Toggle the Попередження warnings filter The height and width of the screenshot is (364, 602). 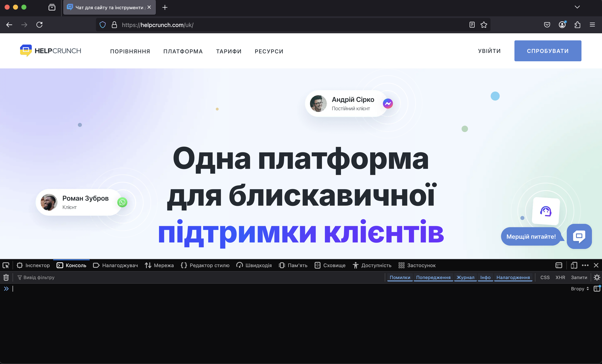433,277
